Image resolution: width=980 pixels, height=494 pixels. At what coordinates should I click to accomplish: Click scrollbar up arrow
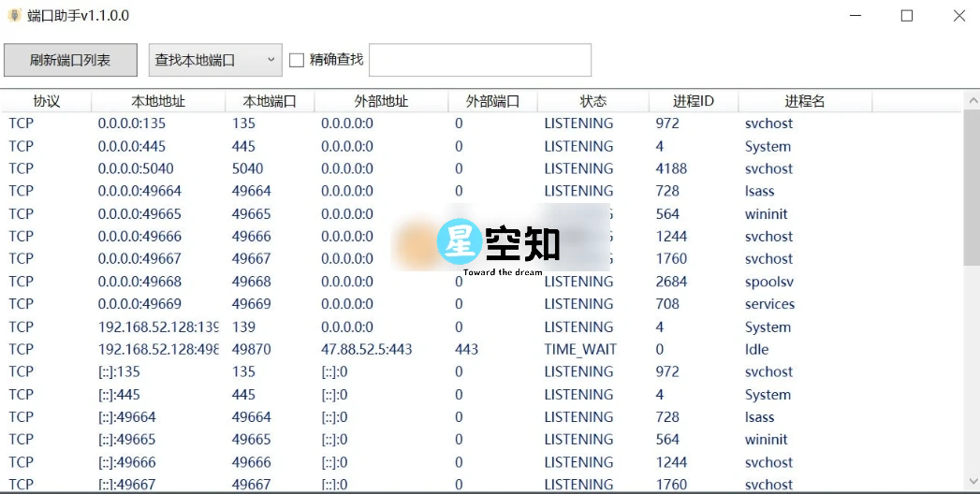pos(973,100)
